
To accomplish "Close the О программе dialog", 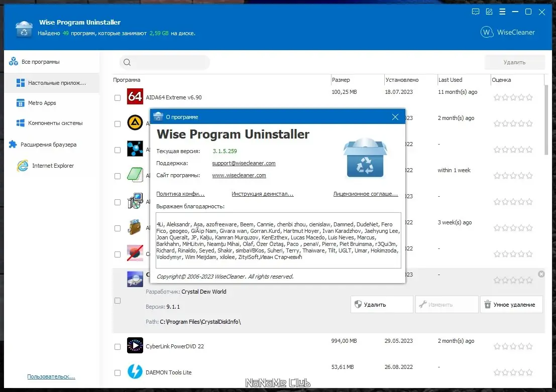I will [x=395, y=117].
